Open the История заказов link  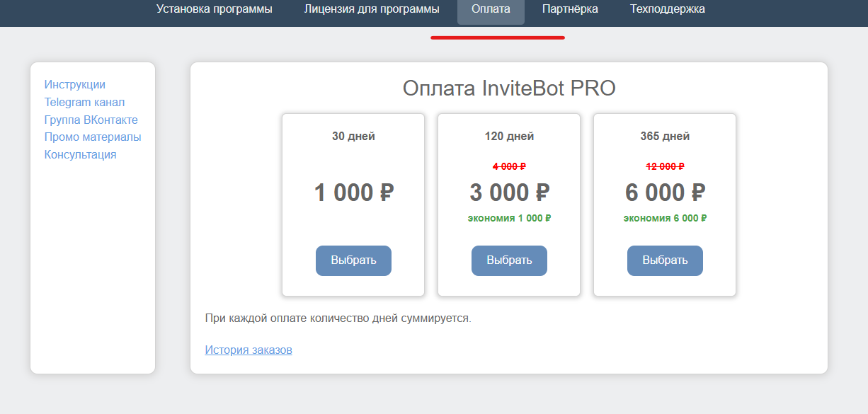click(249, 350)
